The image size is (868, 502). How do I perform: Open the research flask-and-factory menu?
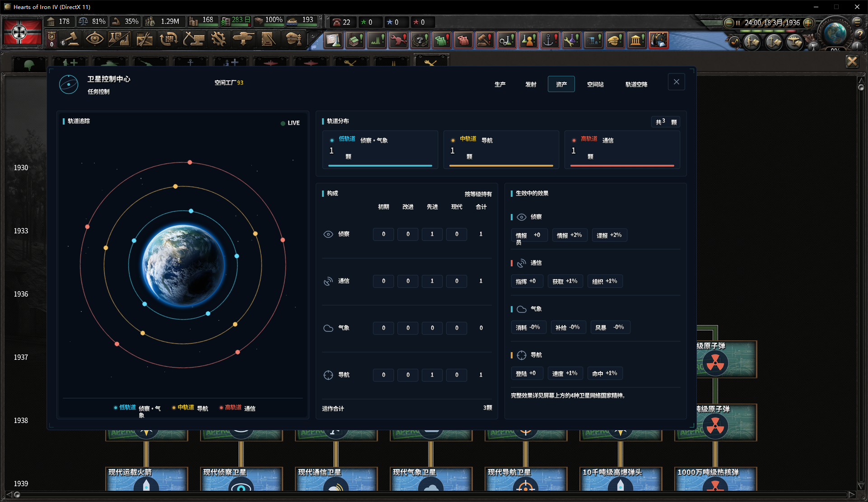119,39
